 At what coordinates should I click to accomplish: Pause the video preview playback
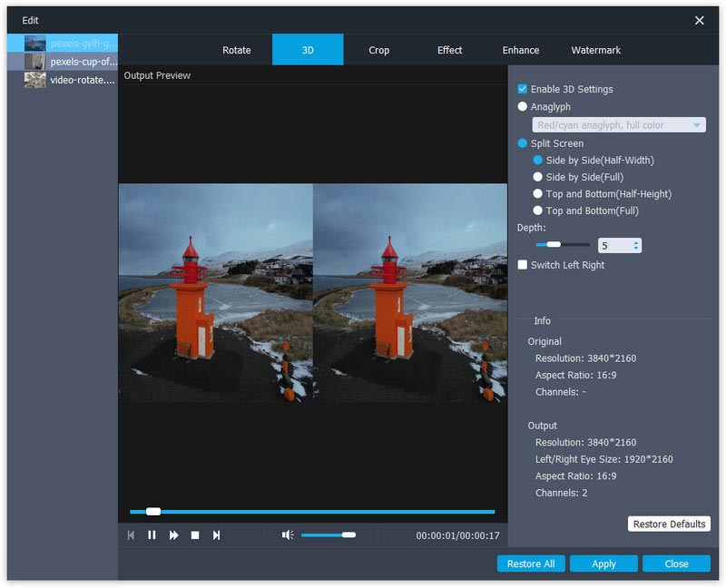coord(152,535)
